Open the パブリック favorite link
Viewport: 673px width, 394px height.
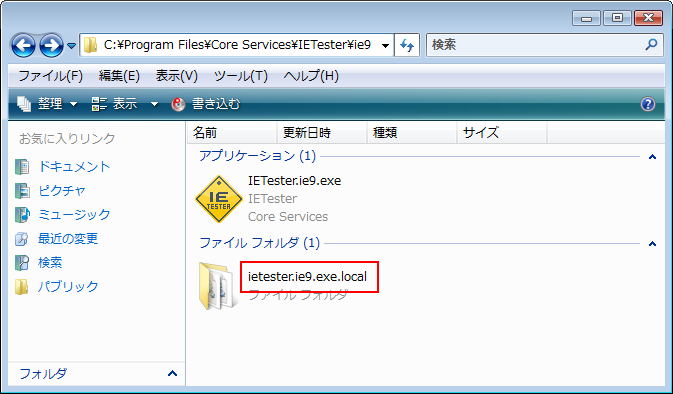click(x=68, y=287)
